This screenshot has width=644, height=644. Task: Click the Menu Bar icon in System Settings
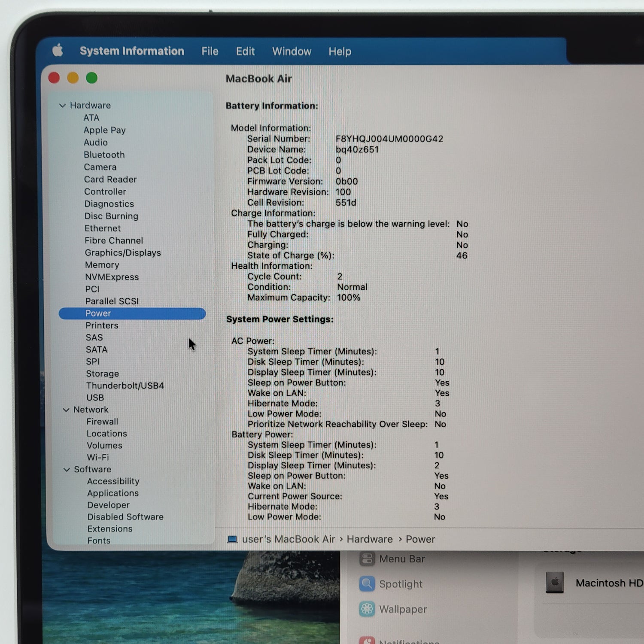(367, 559)
